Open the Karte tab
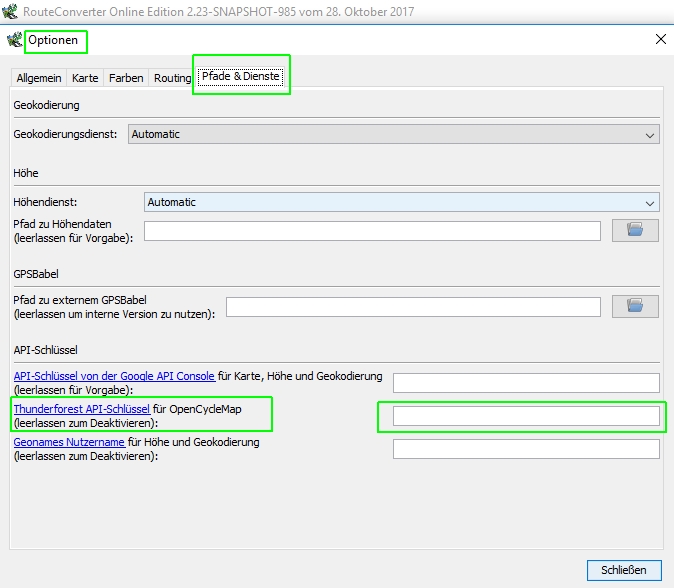The image size is (674, 588). (85, 78)
